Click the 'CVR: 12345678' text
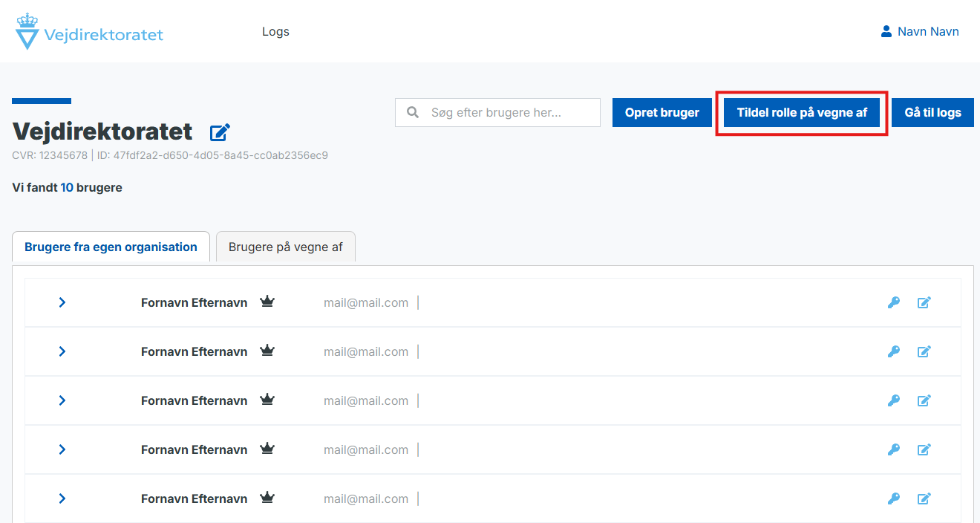This screenshot has height=523, width=980. [49, 155]
